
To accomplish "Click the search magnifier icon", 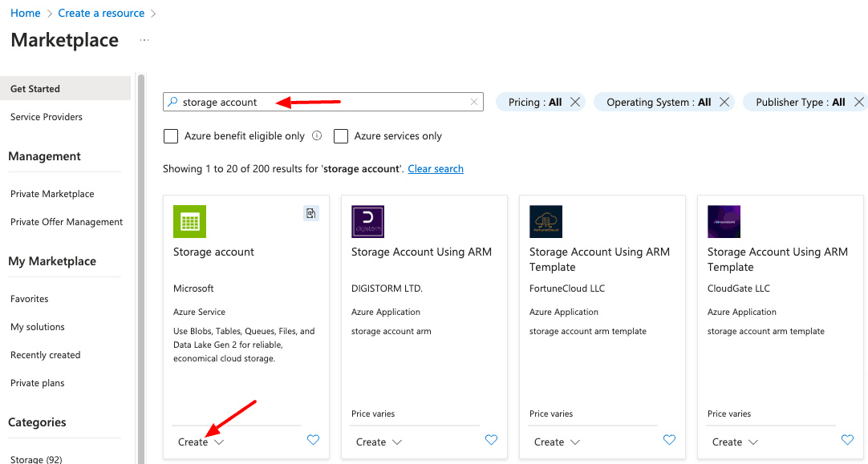I will (x=173, y=102).
